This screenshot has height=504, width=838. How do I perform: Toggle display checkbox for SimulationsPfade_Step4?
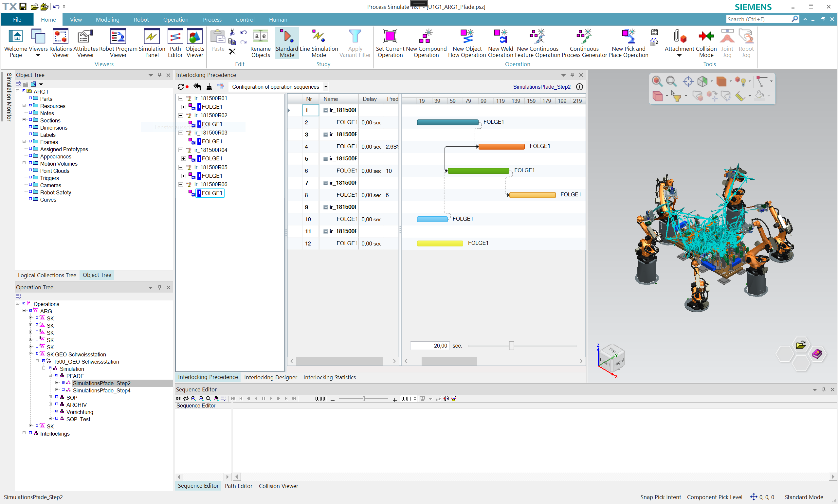[x=63, y=389]
